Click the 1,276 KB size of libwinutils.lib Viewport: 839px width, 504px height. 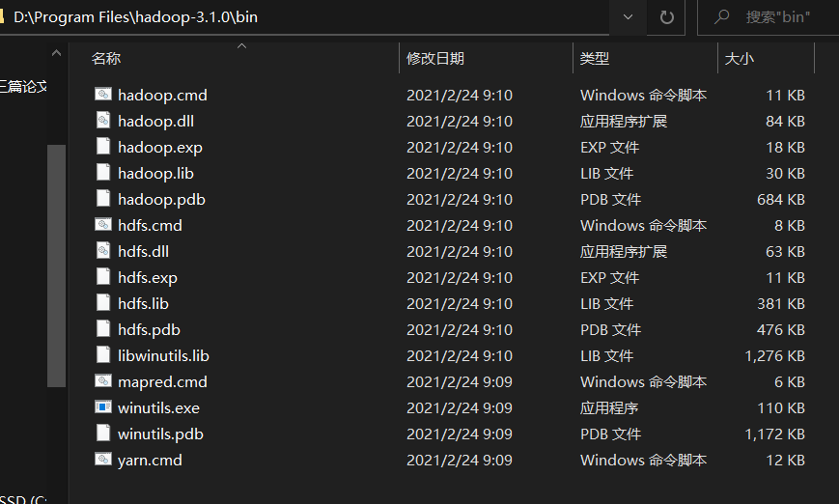click(774, 356)
